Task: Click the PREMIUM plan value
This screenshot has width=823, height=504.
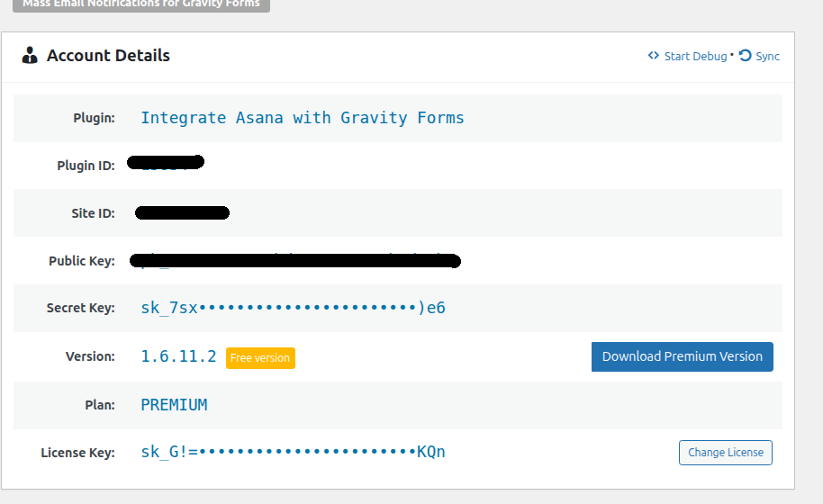Action: pyautogui.click(x=174, y=405)
